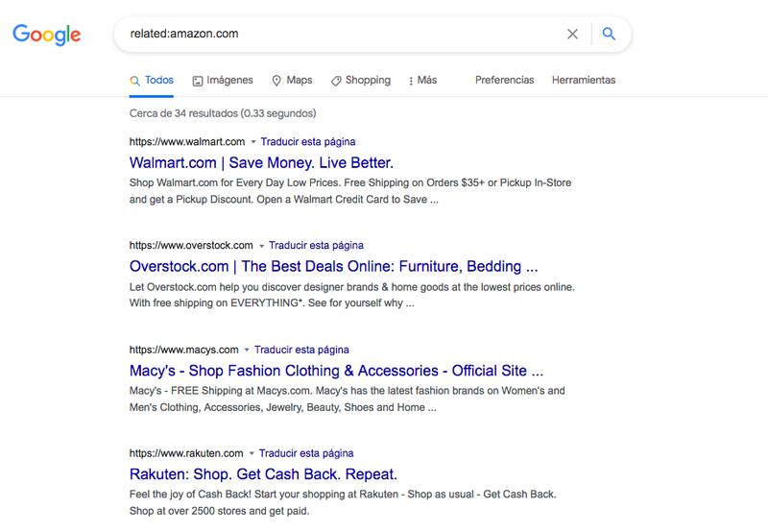Expand dropdown arrow next to macys.com URL
The image size is (768, 532).
tap(247, 350)
